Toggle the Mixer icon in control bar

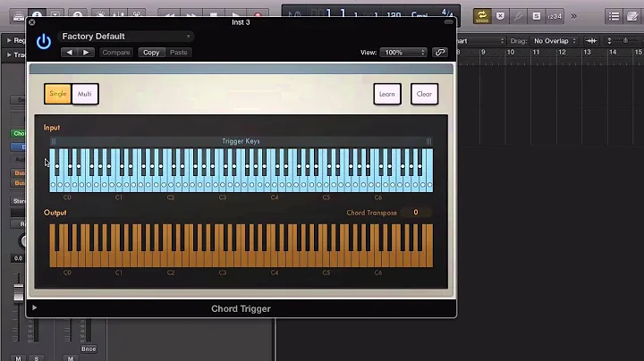click(x=118, y=14)
